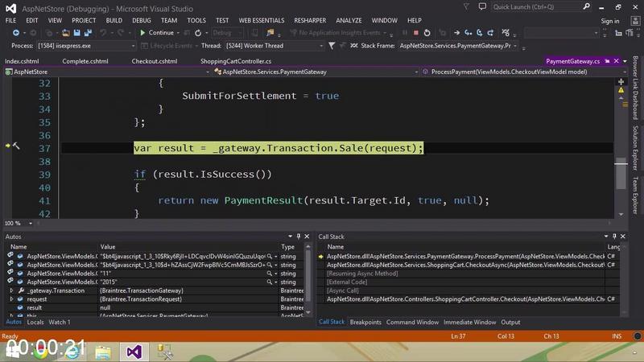Switch to the Immediate Window tab
Image resolution: width=644 pixels, height=362 pixels.
(469, 323)
